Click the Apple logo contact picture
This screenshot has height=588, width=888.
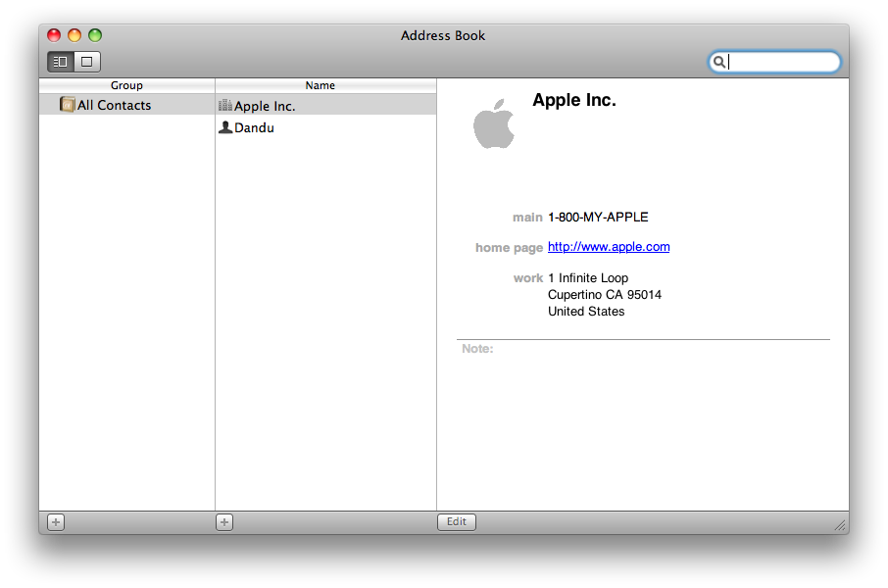(494, 123)
